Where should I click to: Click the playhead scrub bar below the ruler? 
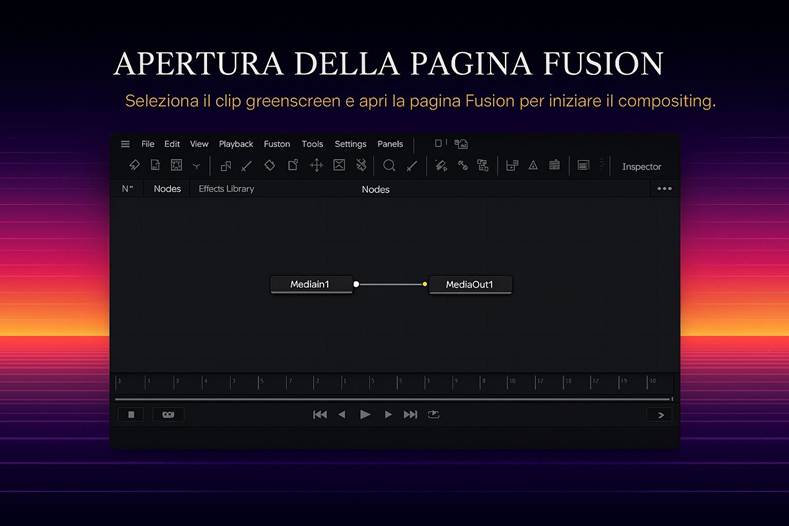point(394,399)
